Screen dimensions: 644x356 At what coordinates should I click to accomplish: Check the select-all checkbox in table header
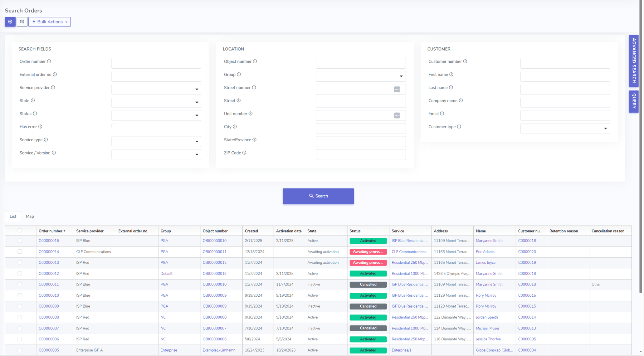pyautogui.click(x=20, y=231)
